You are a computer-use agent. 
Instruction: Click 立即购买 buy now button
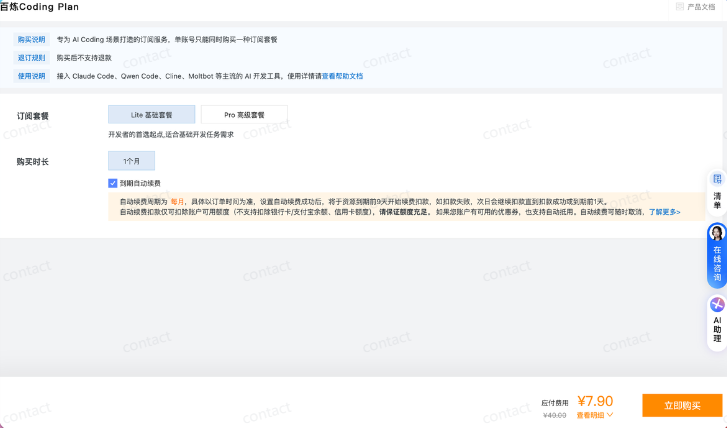[682, 405]
